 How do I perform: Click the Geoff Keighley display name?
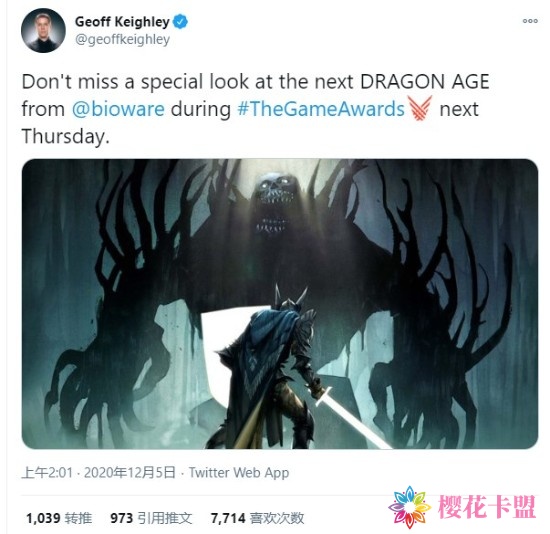[122, 22]
